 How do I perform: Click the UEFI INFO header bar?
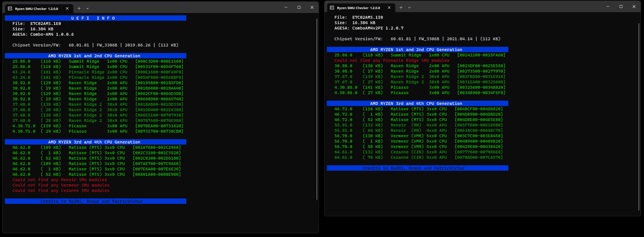pos(95,18)
